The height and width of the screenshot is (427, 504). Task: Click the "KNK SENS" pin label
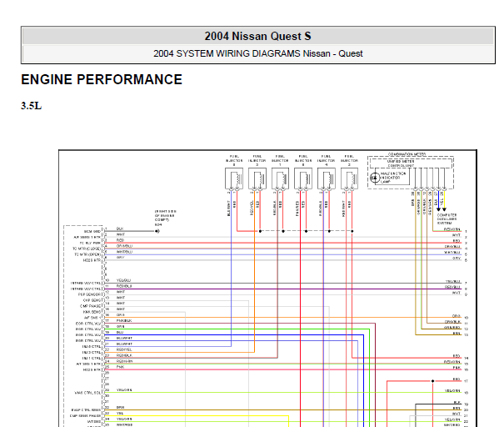(x=92, y=312)
